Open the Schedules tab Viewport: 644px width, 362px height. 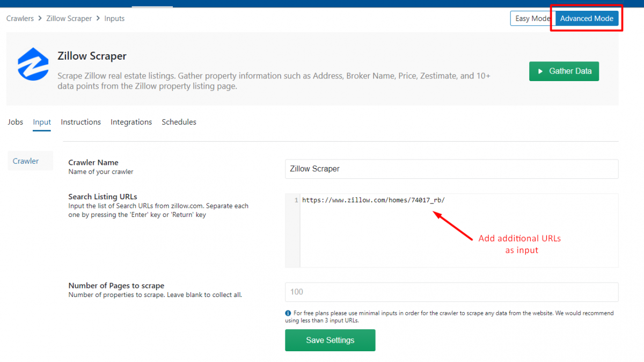tap(179, 122)
